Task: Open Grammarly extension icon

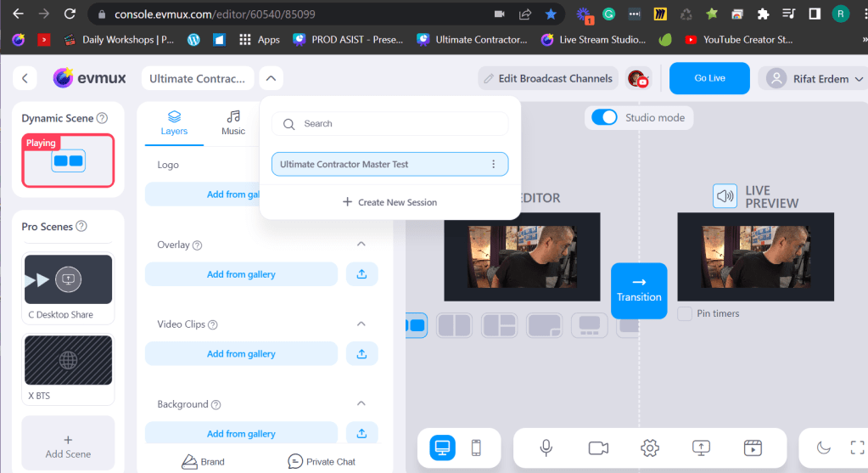Action: 609,14
